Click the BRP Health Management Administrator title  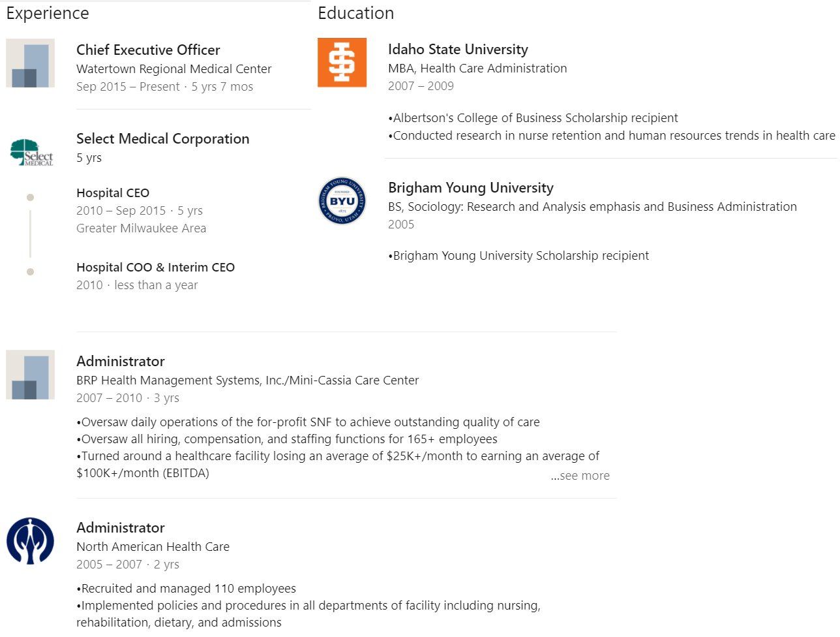pyautogui.click(x=121, y=361)
